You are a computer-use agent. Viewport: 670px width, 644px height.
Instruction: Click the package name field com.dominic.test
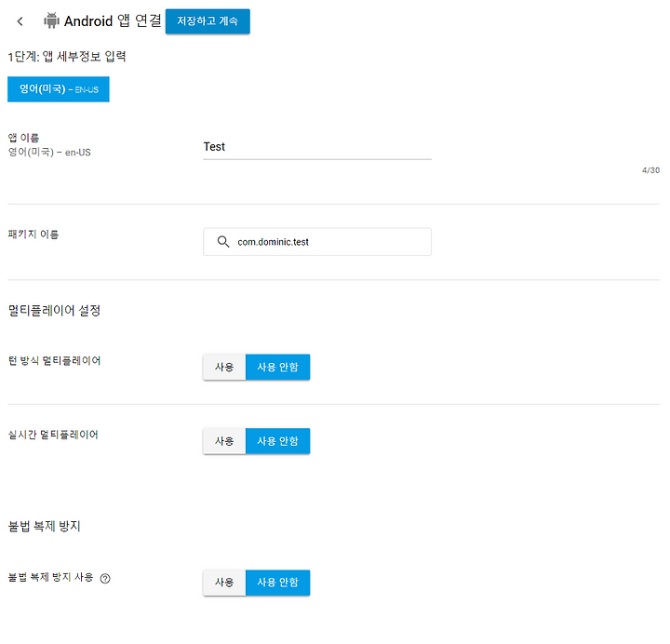[x=317, y=241]
